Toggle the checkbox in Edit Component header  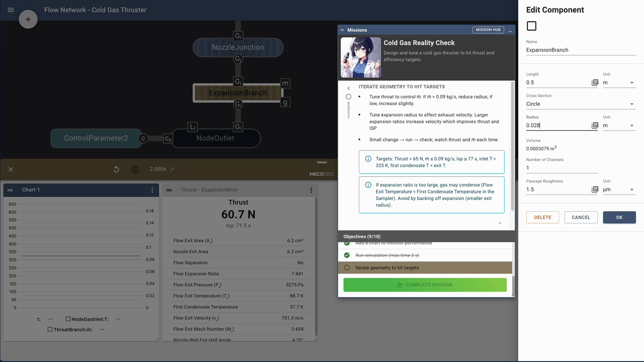coord(532,26)
